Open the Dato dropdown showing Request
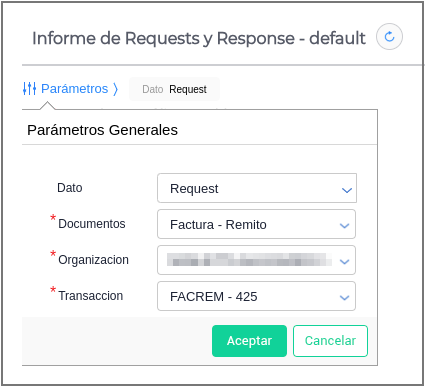This screenshot has width=425, height=387. point(257,188)
